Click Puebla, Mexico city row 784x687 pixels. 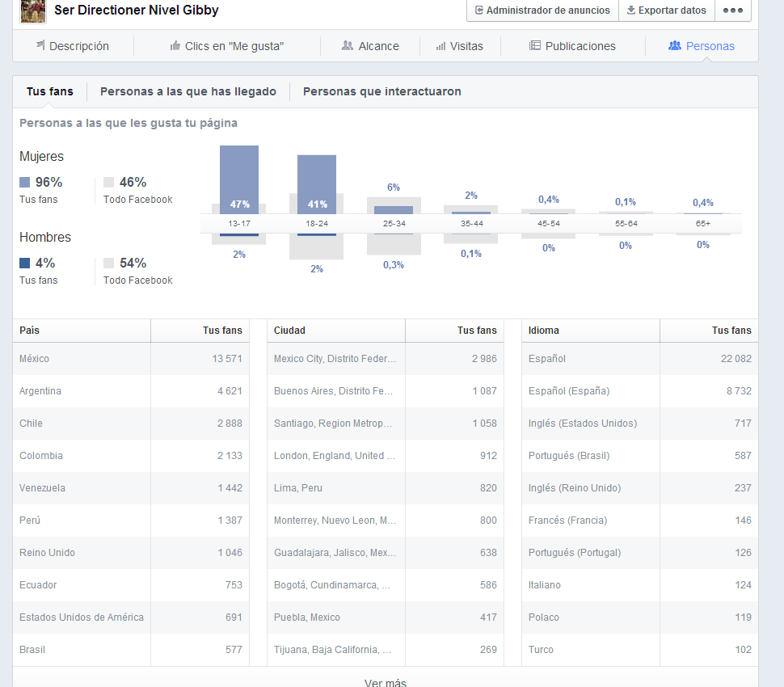(x=386, y=617)
